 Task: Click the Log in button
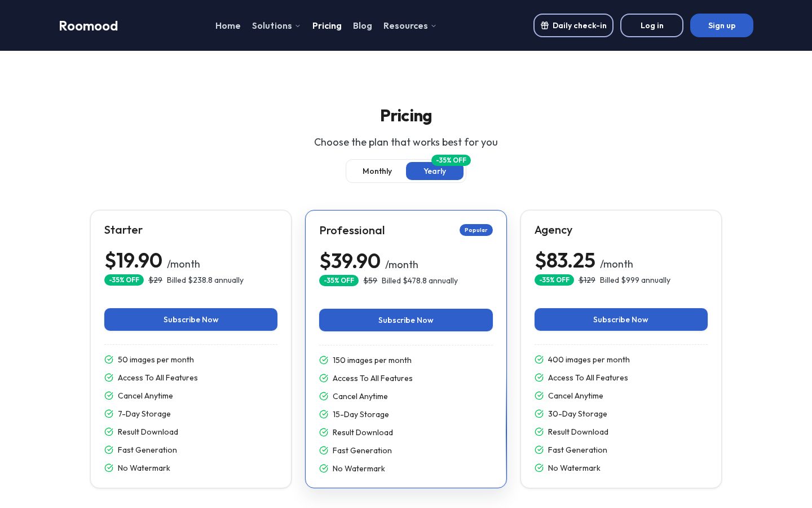click(652, 25)
